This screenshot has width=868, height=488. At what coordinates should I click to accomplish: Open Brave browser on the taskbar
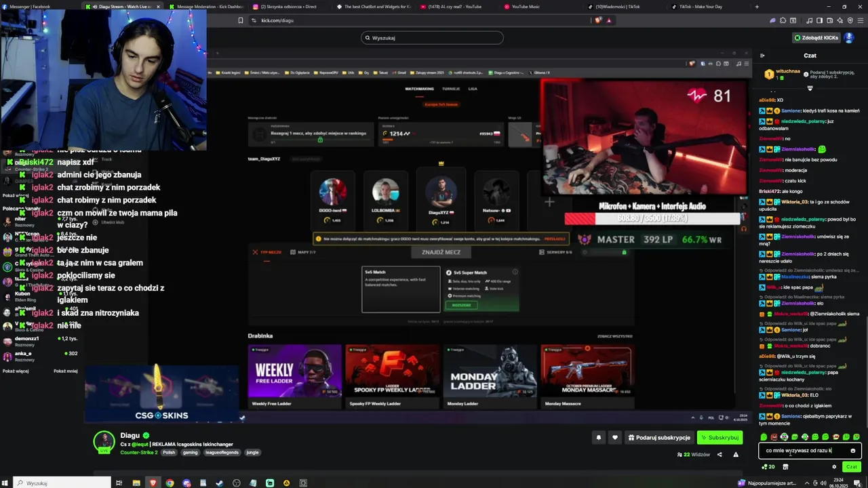153,483
